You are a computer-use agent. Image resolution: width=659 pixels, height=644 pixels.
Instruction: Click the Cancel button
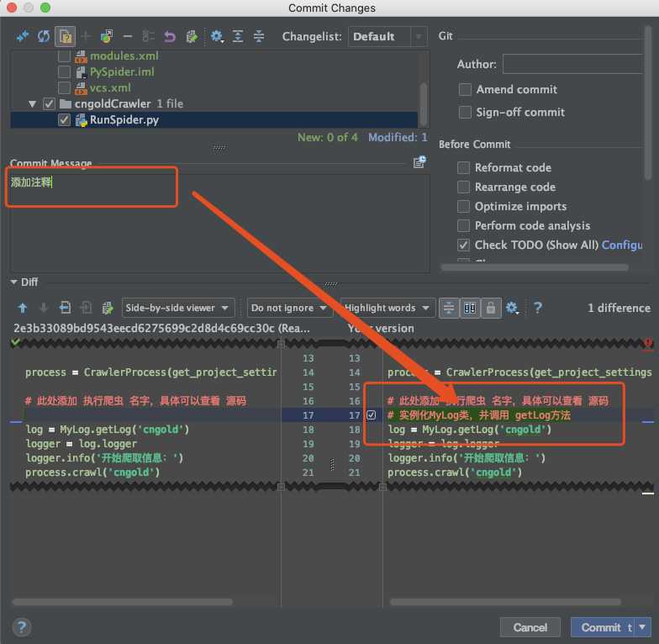530,627
